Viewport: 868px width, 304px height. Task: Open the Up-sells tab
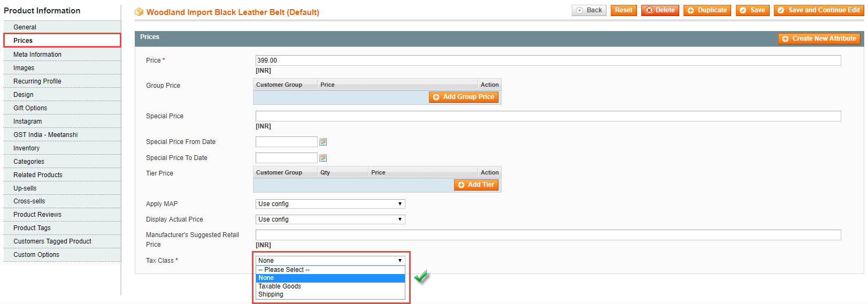click(62, 188)
